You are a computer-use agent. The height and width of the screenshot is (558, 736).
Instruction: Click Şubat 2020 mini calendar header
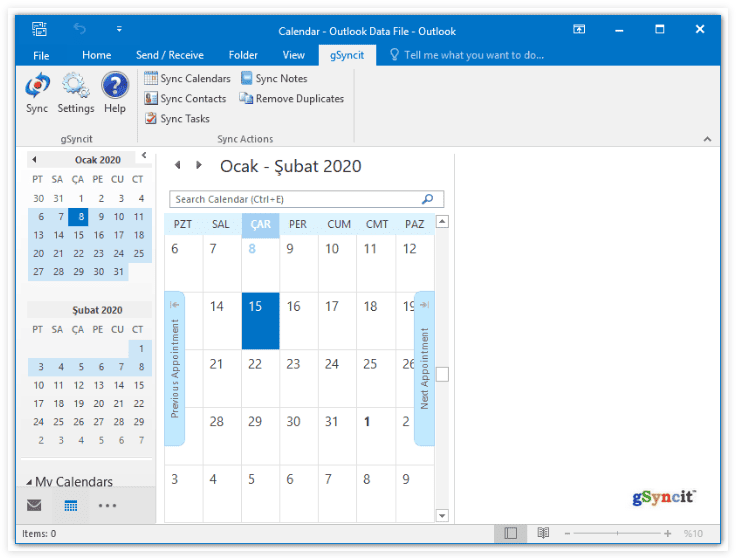[97, 310]
